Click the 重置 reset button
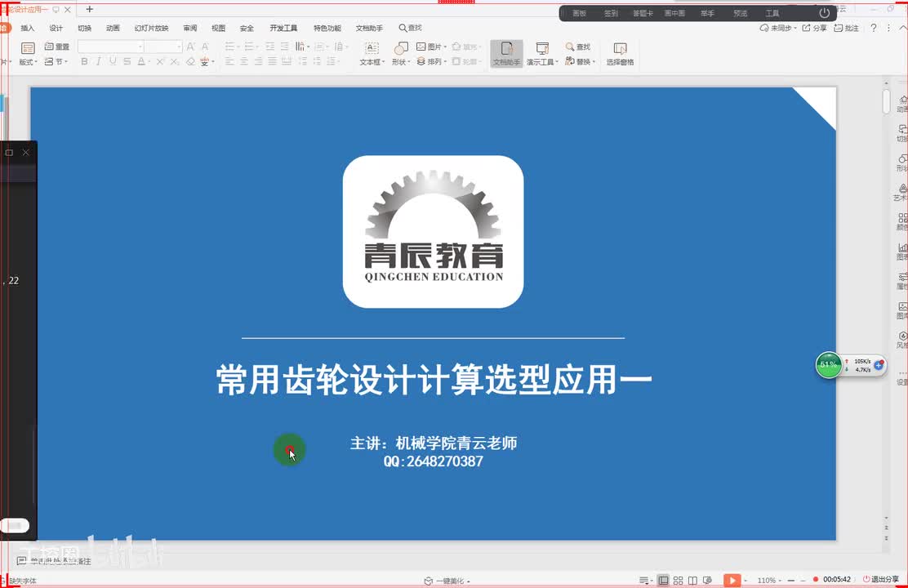908x588 pixels. tap(57, 47)
